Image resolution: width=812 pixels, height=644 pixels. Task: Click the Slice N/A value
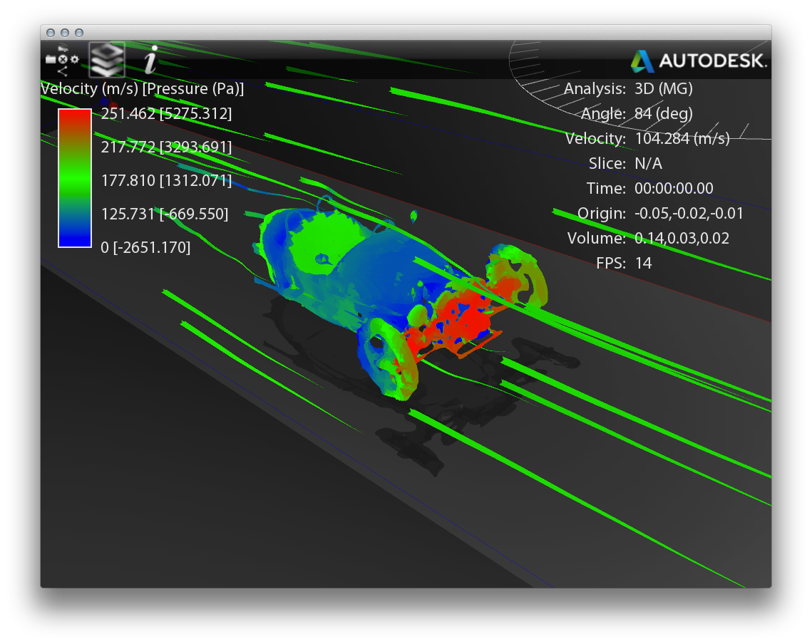click(648, 164)
